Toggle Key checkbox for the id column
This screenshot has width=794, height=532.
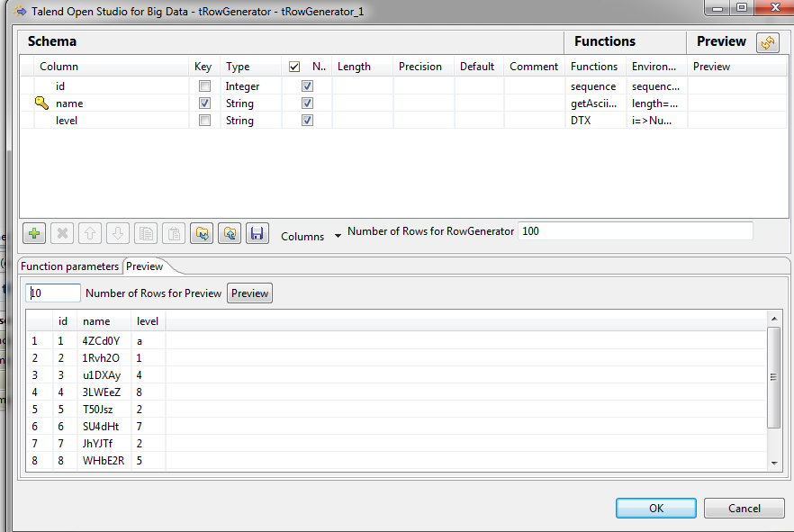tap(204, 86)
